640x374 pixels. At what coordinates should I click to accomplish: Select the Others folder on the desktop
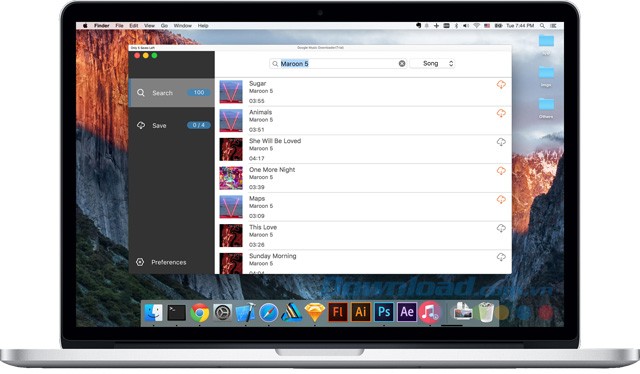[x=546, y=108]
